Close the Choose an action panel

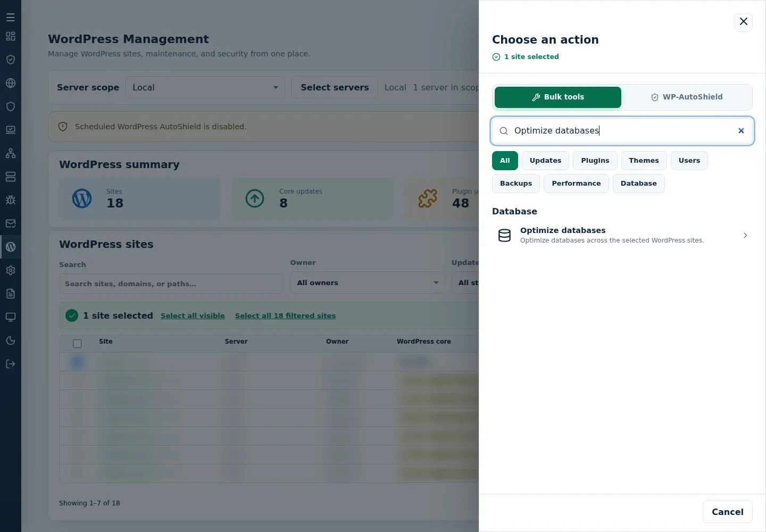[744, 22]
